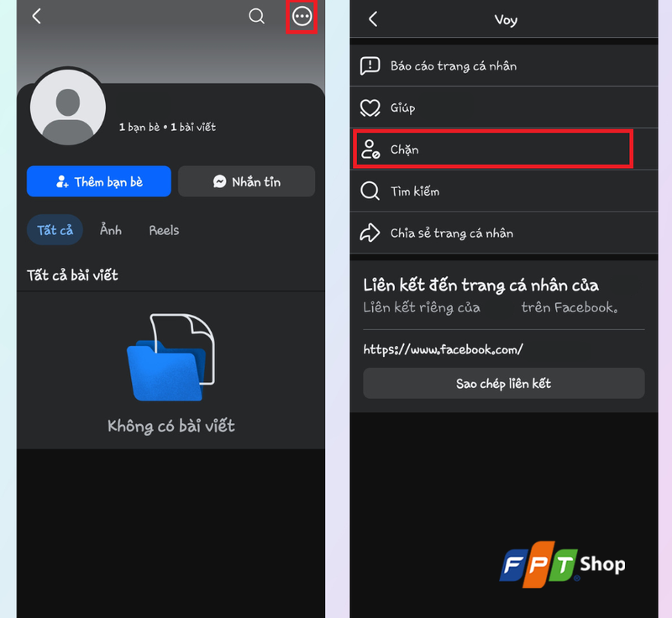Tap the Không có bài viết text
The image size is (672, 618).
[x=171, y=426]
